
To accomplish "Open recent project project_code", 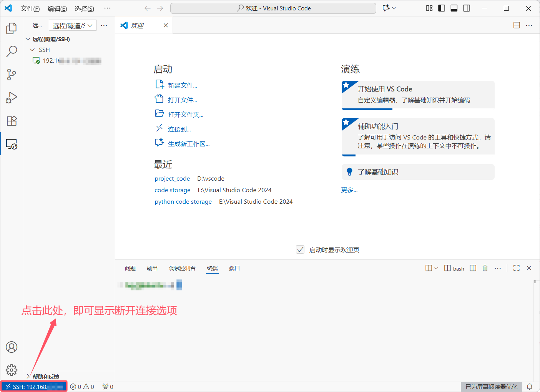I will point(172,178).
